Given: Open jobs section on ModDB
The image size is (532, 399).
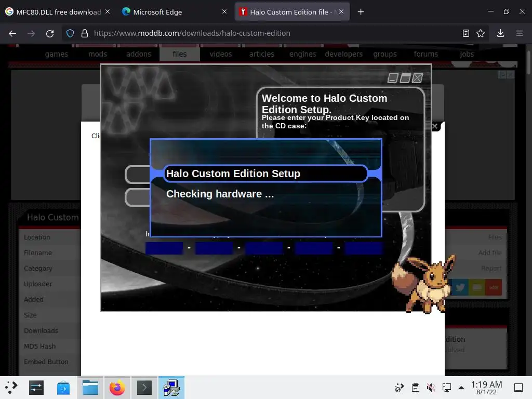Looking at the screenshot, I should coord(467,54).
